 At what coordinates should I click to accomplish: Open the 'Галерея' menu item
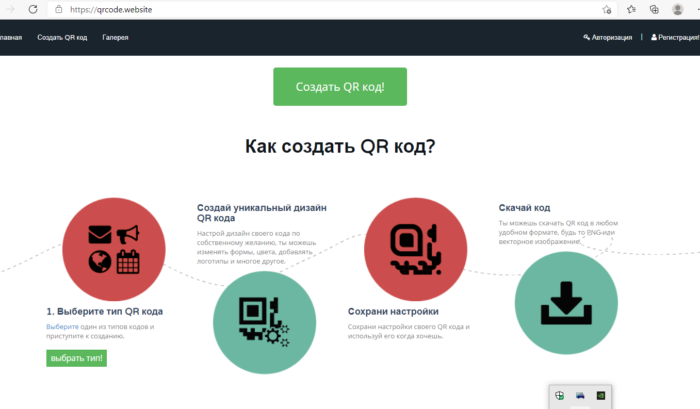[x=115, y=38]
